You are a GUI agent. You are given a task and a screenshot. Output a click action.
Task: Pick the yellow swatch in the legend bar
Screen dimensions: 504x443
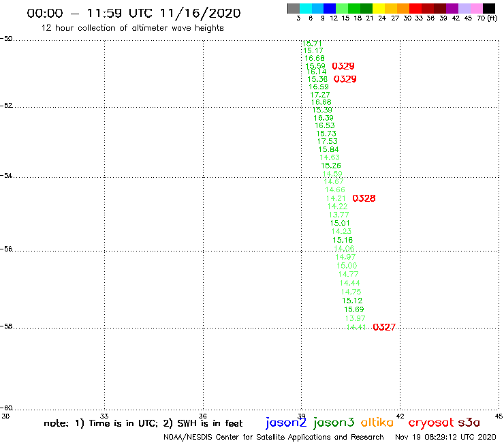379,8
